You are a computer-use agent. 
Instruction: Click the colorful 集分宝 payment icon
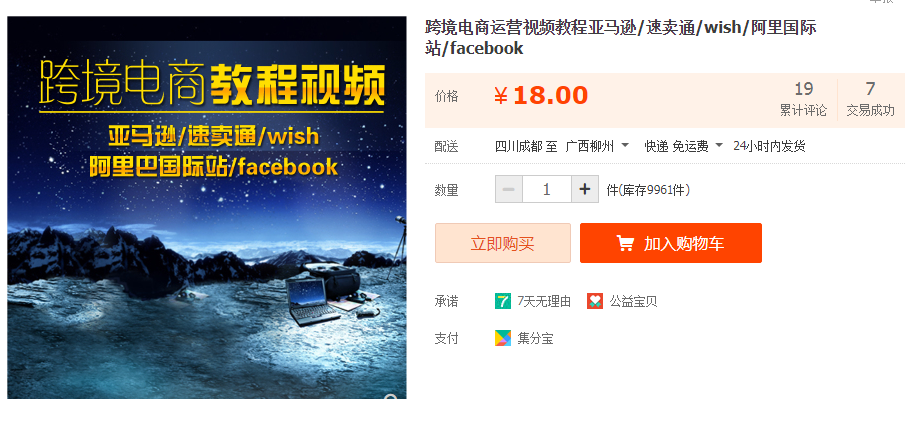point(503,338)
